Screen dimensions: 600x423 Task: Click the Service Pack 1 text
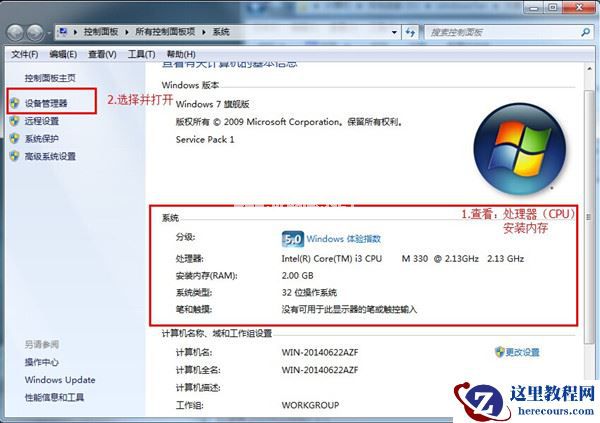pyautogui.click(x=205, y=139)
